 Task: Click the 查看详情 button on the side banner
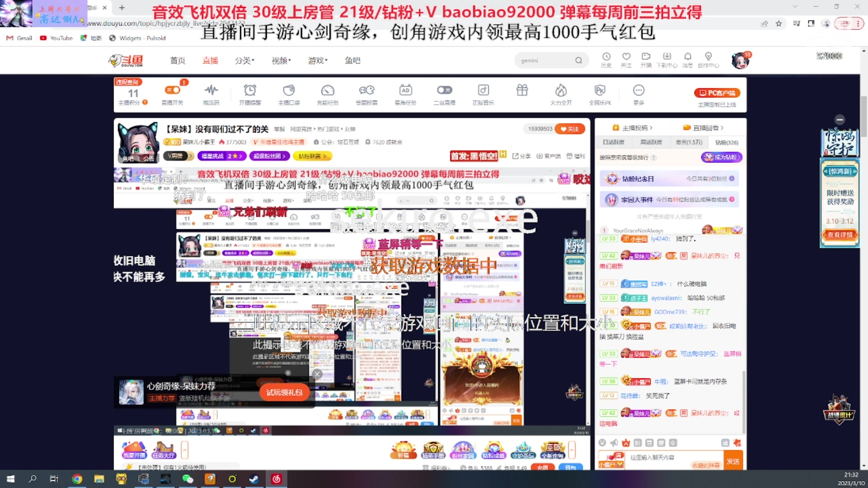pos(840,235)
